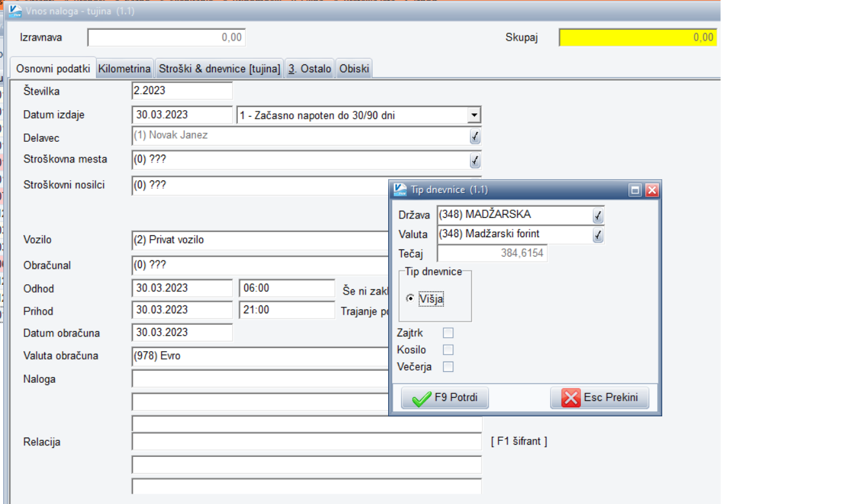Click the F9 Potrdi confirm button
The width and height of the screenshot is (855, 504).
(x=445, y=398)
